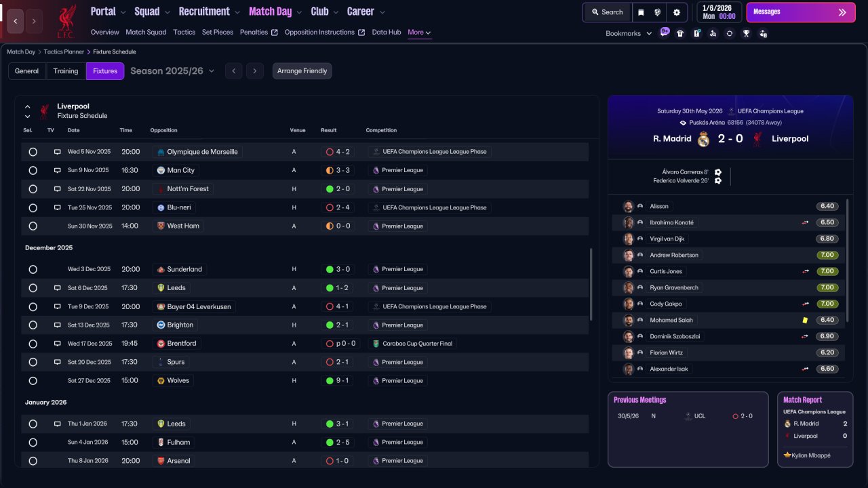Image resolution: width=868 pixels, height=488 pixels.
Task: Click the Real Madrid crest in match panel
Action: click(704, 139)
